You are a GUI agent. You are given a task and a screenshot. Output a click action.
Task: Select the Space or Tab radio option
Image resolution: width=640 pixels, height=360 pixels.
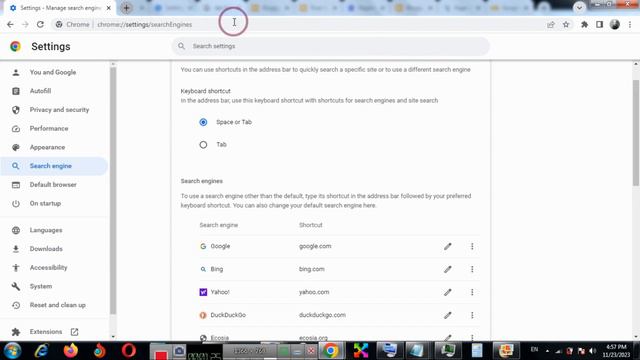203,122
